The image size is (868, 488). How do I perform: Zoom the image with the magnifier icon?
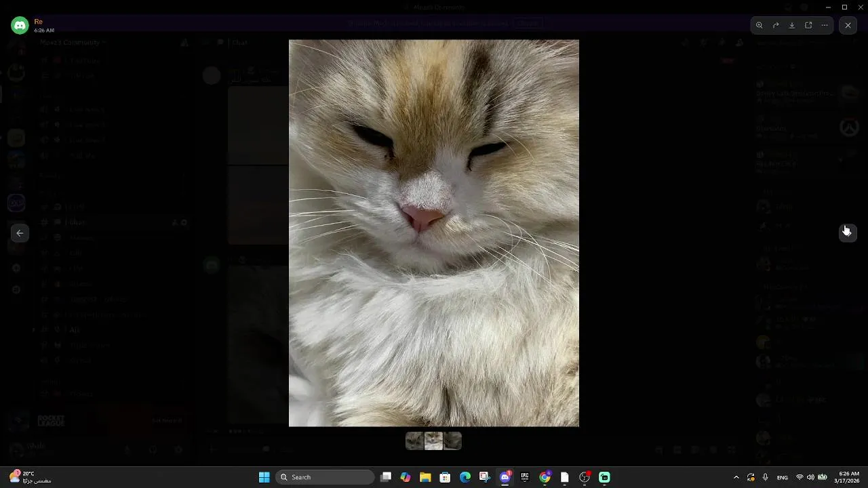[759, 25]
